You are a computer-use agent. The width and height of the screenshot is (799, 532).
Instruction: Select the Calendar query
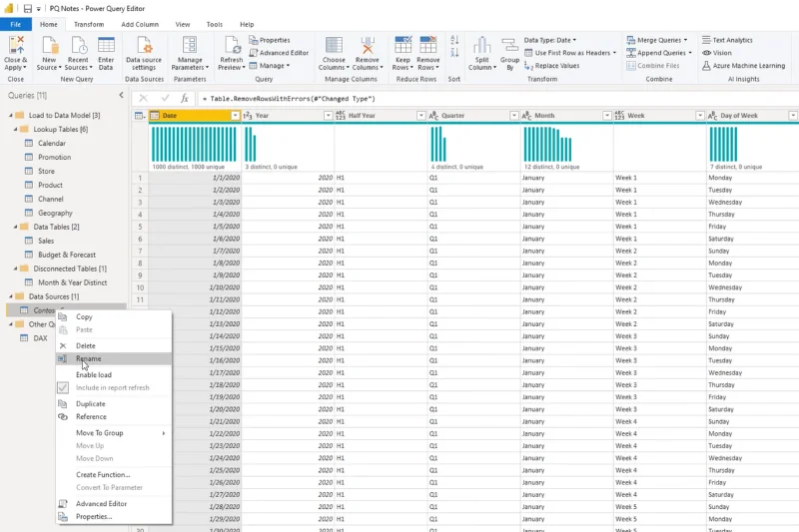(52, 143)
